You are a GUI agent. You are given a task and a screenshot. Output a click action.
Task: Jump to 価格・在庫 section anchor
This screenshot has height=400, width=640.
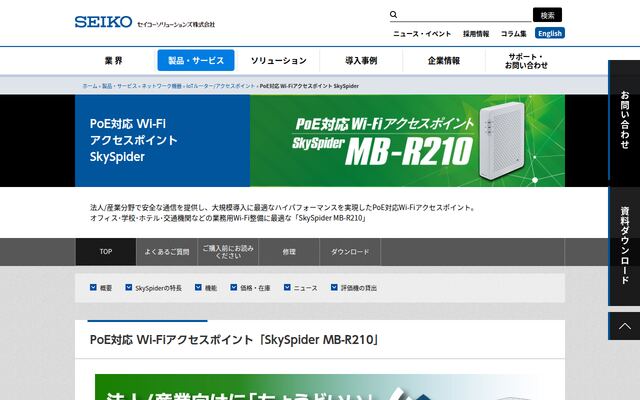tap(250, 288)
